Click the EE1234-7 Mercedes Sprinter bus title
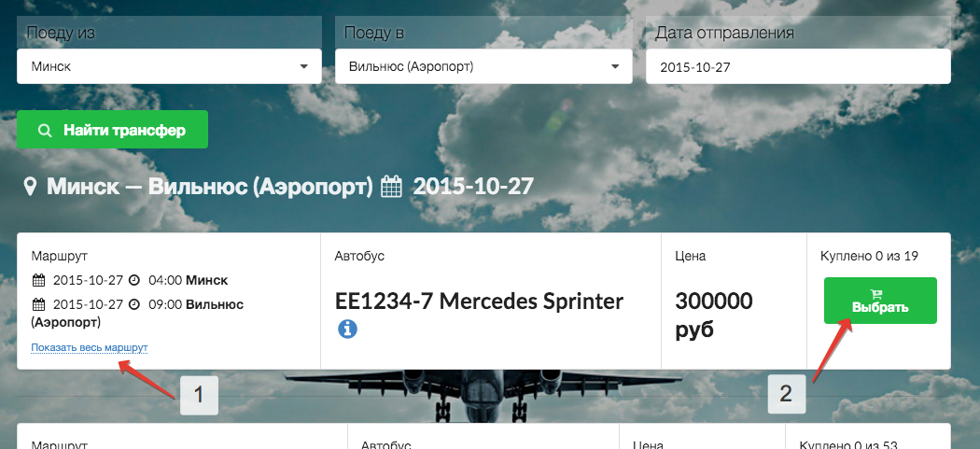 pyautogui.click(x=480, y=302)
